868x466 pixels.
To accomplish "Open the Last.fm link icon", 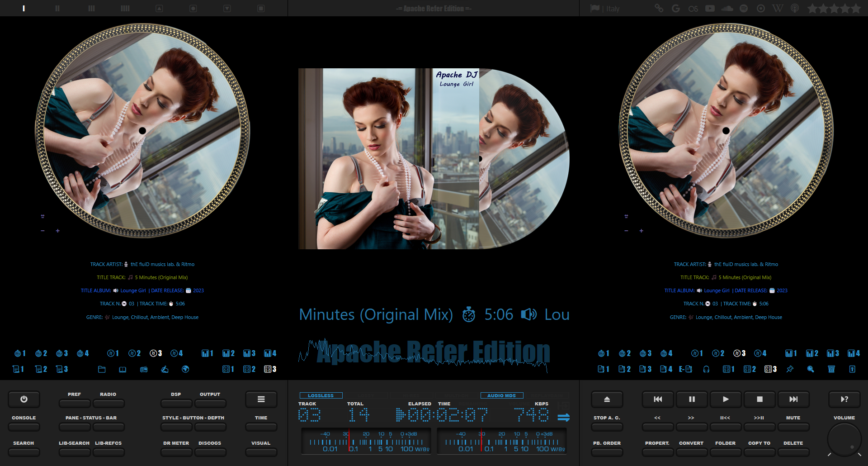I will (693, 9).
